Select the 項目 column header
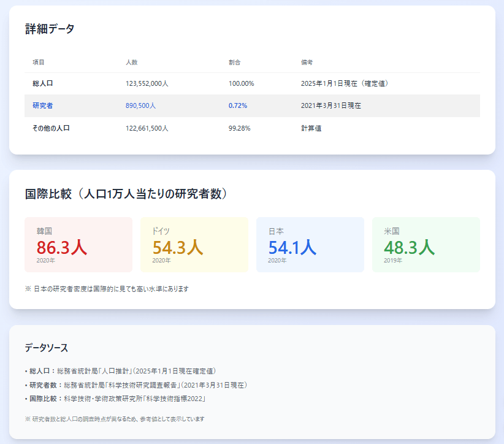This screenshot has width=504, height=444. [x=39, y=63]
